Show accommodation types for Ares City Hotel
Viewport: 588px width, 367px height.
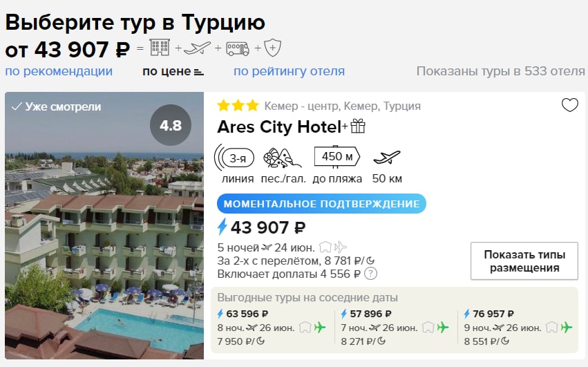pos(524,261)
